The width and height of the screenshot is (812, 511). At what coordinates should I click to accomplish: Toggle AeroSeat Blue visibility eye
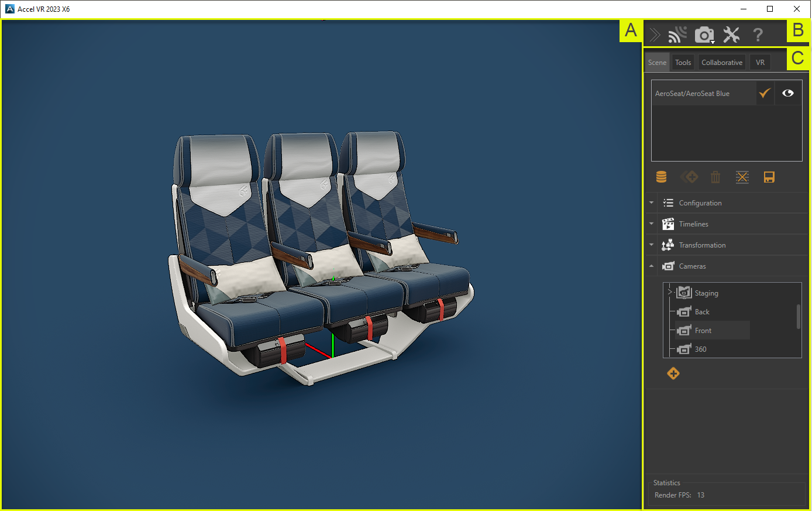click(x=788, y=93)
